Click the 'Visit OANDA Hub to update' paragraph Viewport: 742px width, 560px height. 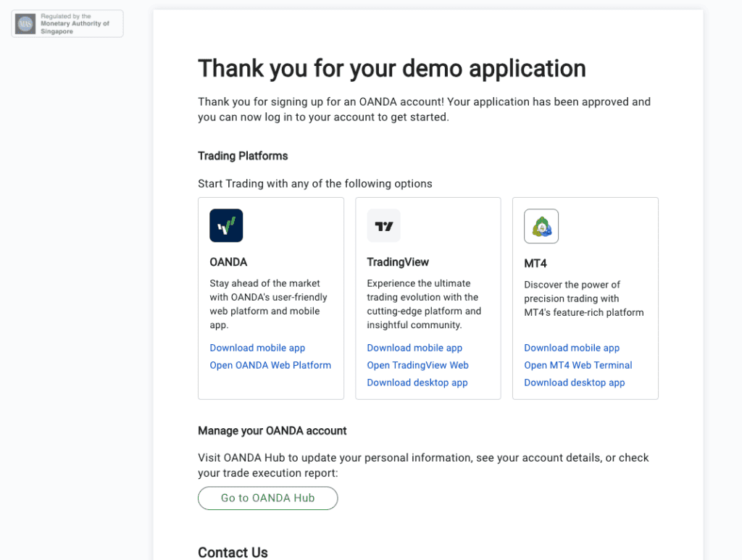click(x=423, y=465)
